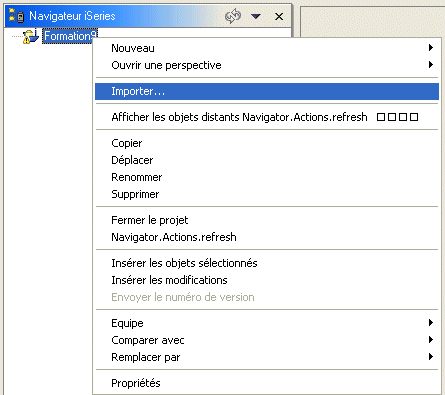
Task: Open the Comparer avec submenu
Action: click(x=267, y=340)
